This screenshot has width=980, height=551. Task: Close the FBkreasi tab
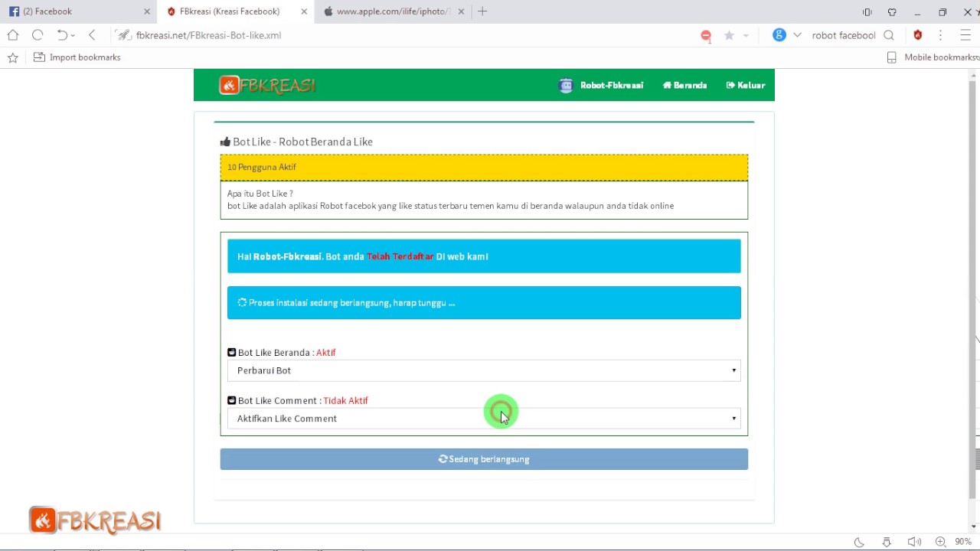tap(304, 11)
